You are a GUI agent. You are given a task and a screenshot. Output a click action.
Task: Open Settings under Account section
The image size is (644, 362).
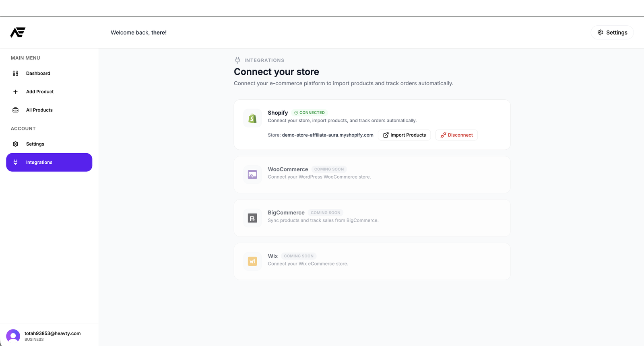49,144
